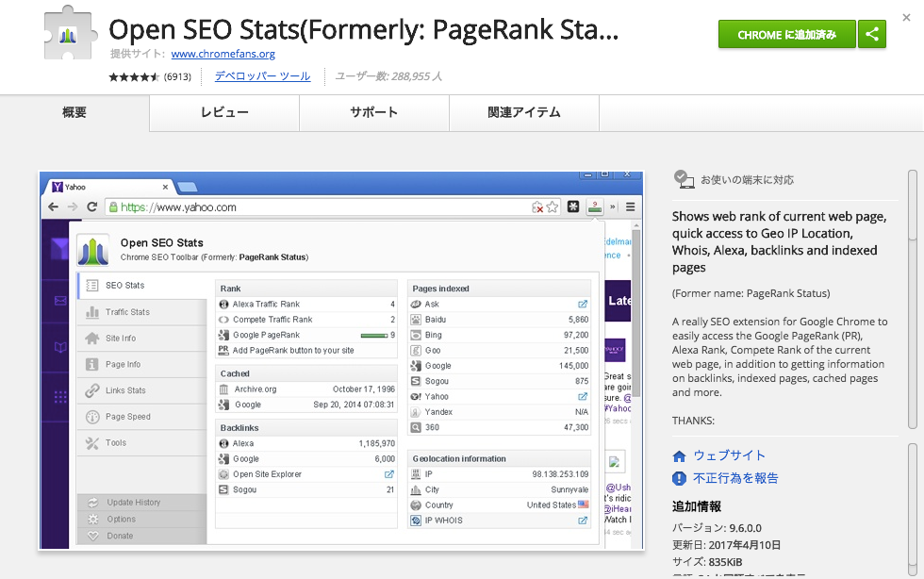Click the Google pages indexed value 145,000
Image resolution: width=924 pixels, height=579 pixels.
[574, 366]
